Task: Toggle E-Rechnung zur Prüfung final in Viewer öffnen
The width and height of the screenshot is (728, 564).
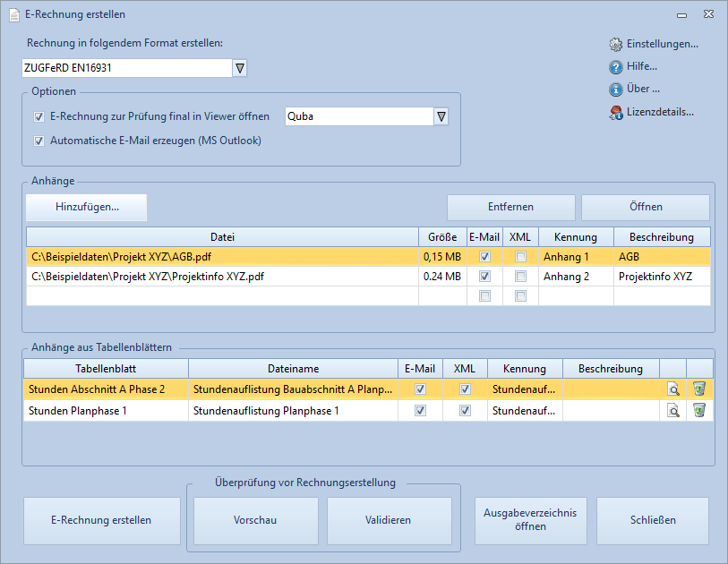Action: click(39, 116)
